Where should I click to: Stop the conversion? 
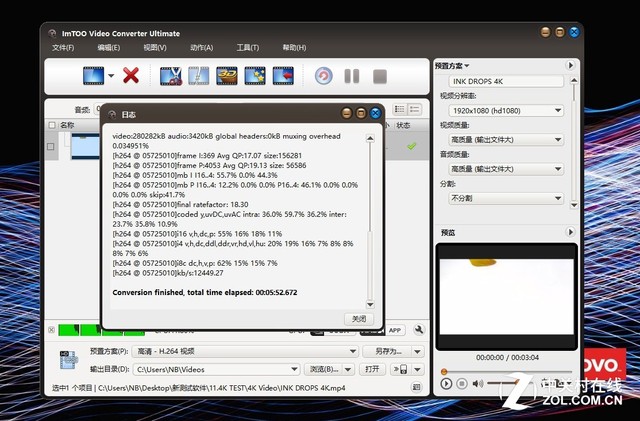[380, 76]
